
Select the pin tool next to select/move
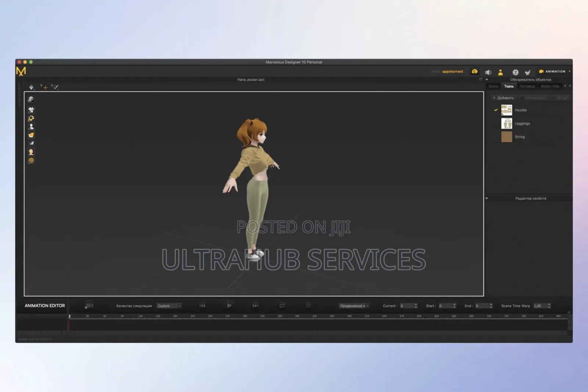pyautogui.click(x=55, y=87)
